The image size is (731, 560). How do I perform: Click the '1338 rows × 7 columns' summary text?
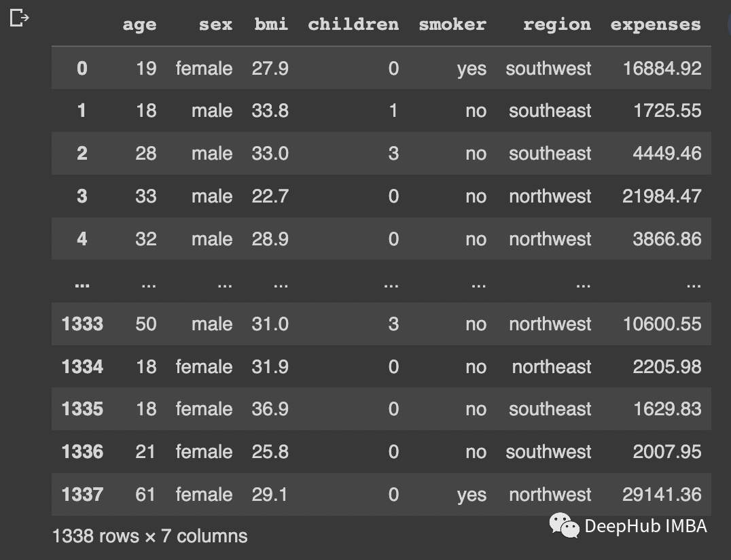pos(149,536)
